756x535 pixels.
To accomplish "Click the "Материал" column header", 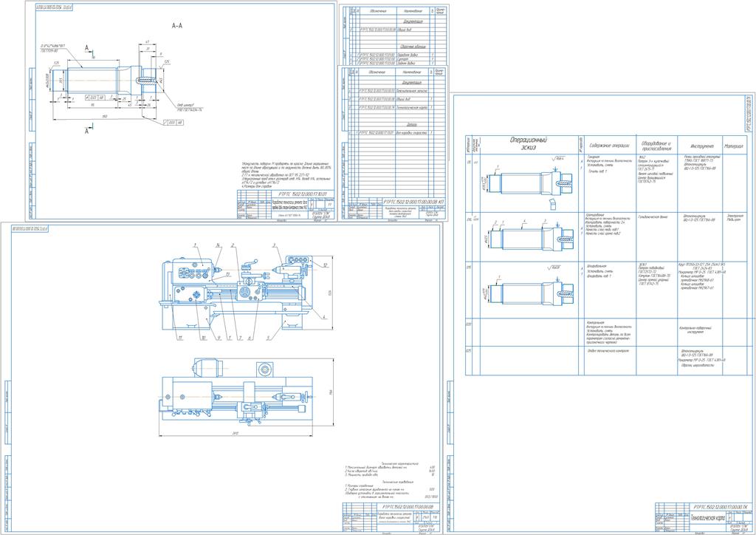I will [x=733, y=146].
